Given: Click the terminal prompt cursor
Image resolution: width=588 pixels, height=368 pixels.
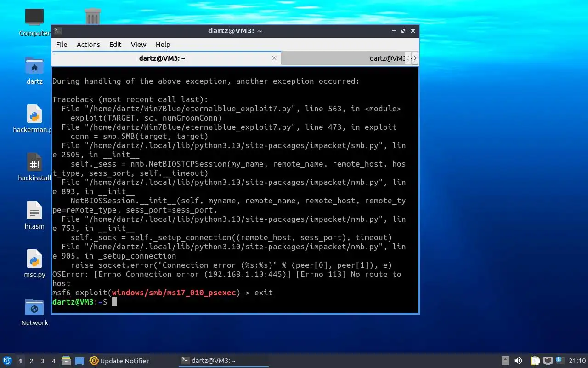Looking at the screenshot, I should (x=114, y=302).
